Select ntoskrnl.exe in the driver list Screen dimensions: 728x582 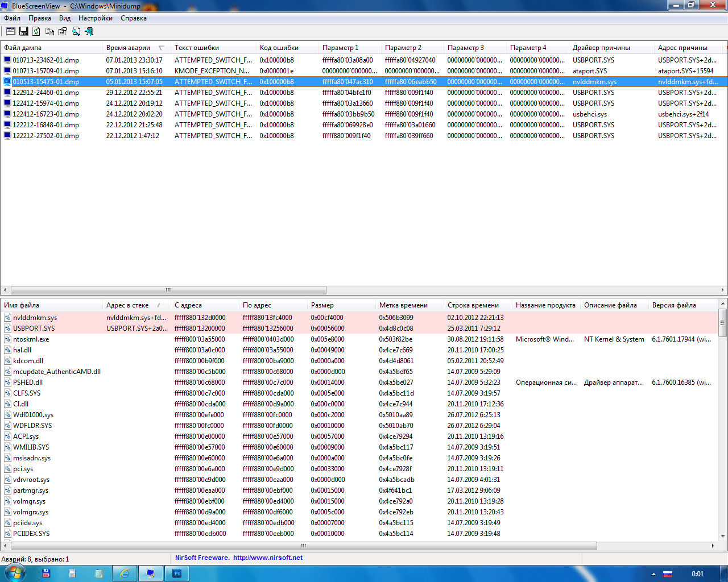click(31, 339)
